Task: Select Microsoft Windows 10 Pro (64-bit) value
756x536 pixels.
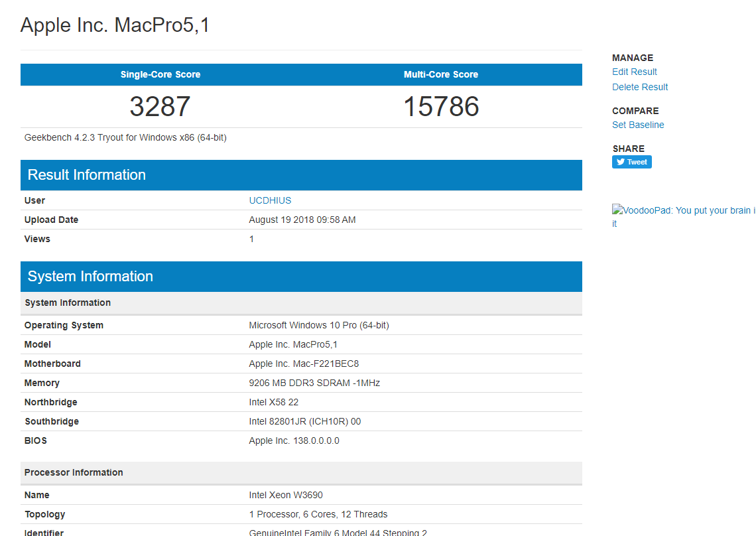Action: [319, 326]
